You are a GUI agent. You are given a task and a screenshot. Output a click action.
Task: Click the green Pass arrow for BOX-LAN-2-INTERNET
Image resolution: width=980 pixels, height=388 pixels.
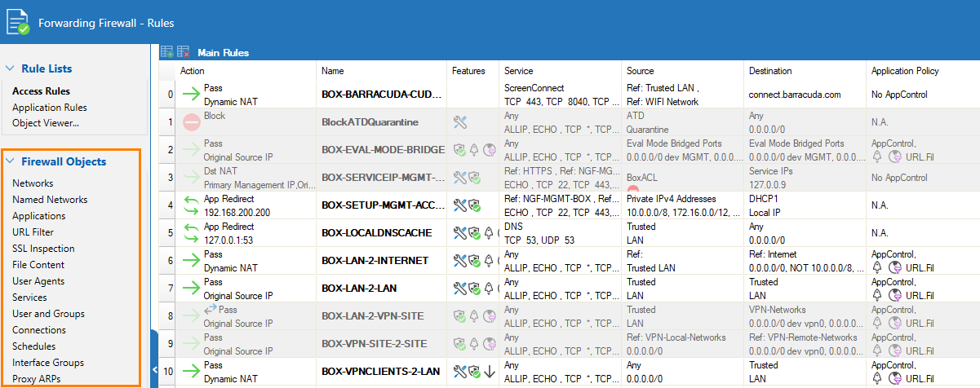point(191,261)
